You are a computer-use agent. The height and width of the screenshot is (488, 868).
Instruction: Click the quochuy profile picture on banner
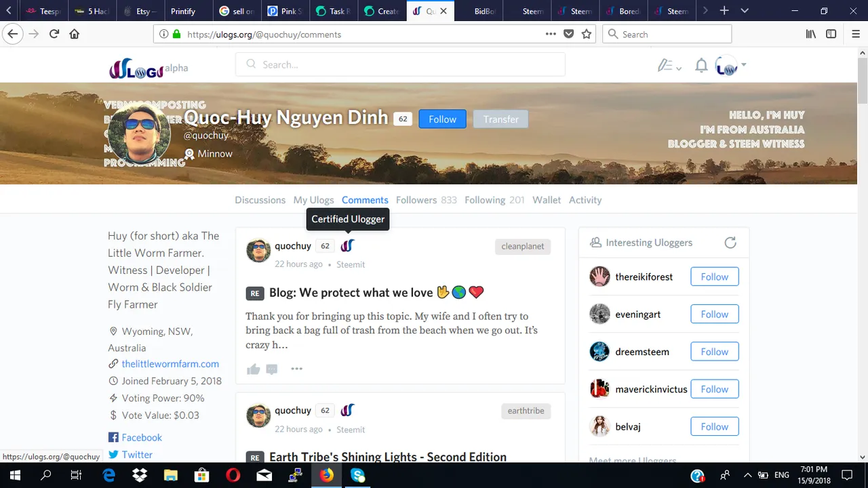click(x=140, y=134)
